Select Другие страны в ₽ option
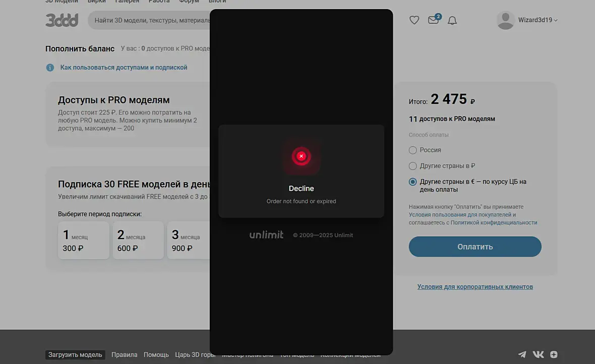Viewport: 595px width, 364px height. 442,166
